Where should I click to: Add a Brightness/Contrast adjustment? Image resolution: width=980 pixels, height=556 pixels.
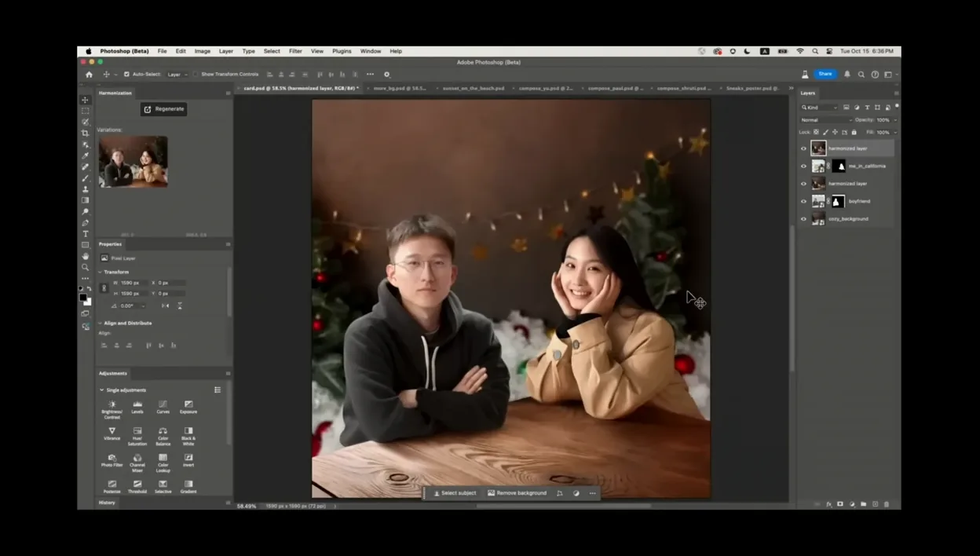tap(112, 409)
